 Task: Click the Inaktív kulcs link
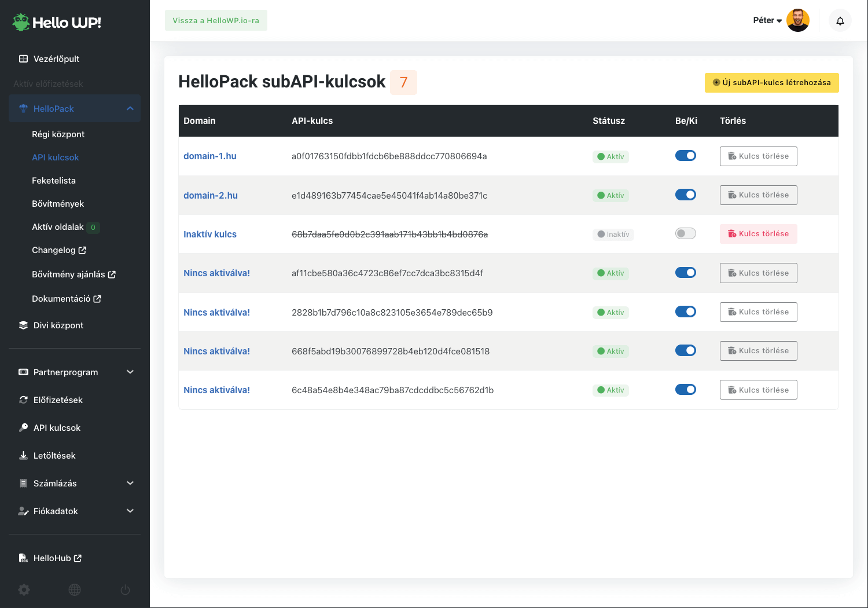[210, 235]
